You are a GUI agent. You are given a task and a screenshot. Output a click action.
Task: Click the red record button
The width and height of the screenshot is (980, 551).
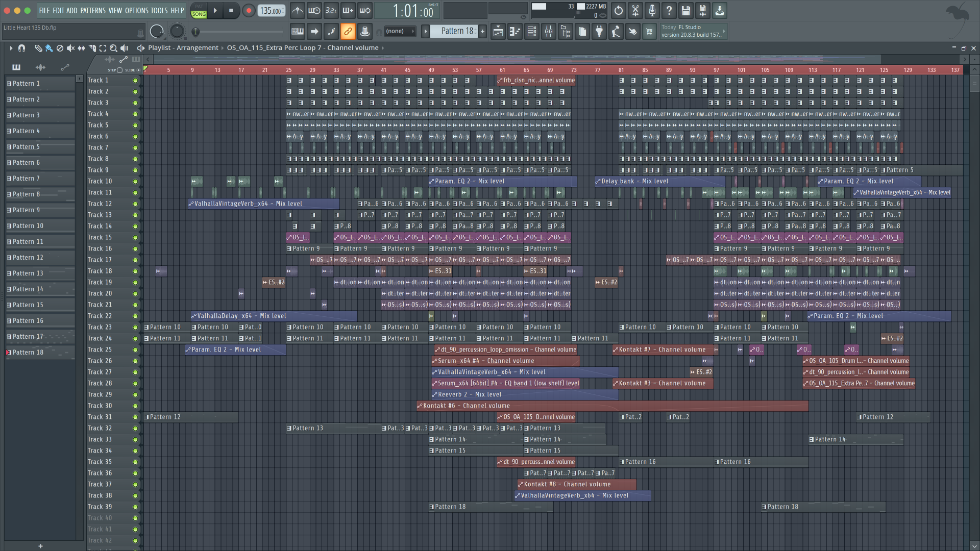tap(249, 10)
